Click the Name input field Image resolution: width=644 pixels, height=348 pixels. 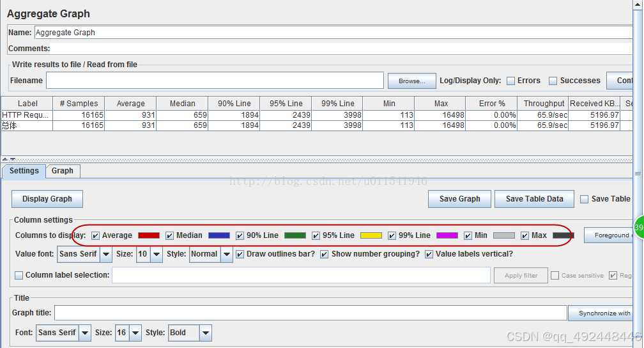tap(333, 33)
